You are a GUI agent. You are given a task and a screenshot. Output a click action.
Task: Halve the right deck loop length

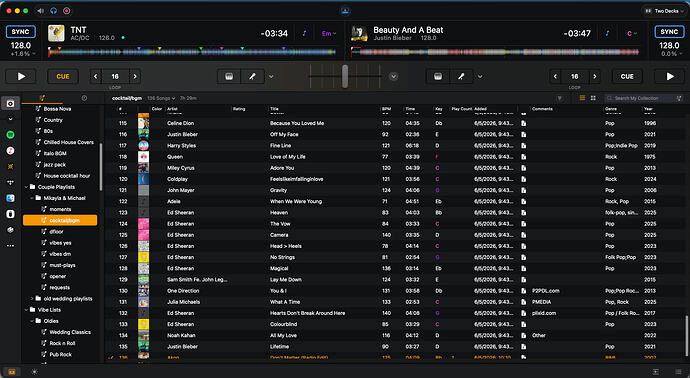[x=555, y=77]
